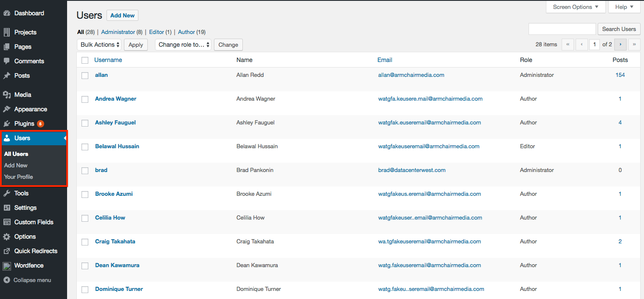Click the Comments speech bubble icon

pos(7,61)
